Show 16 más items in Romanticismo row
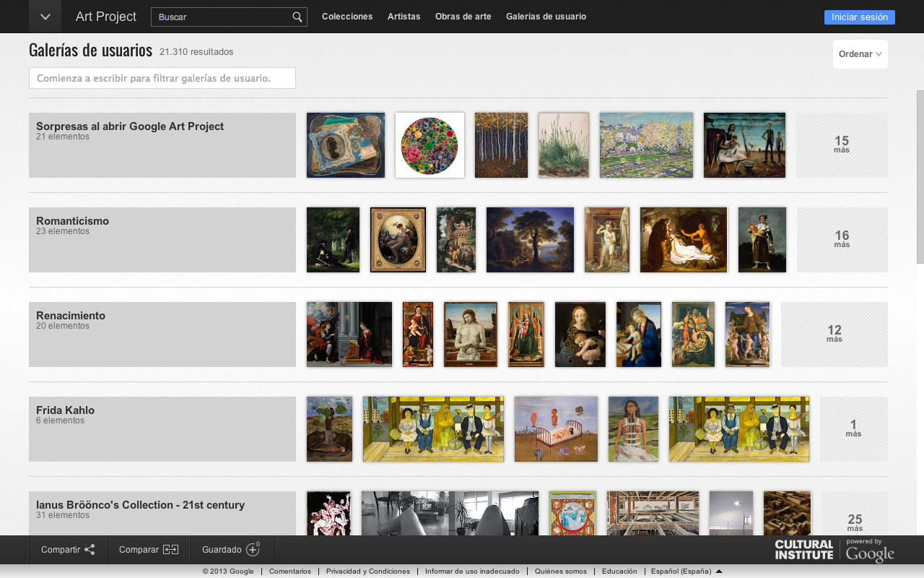 coord(842,240)
